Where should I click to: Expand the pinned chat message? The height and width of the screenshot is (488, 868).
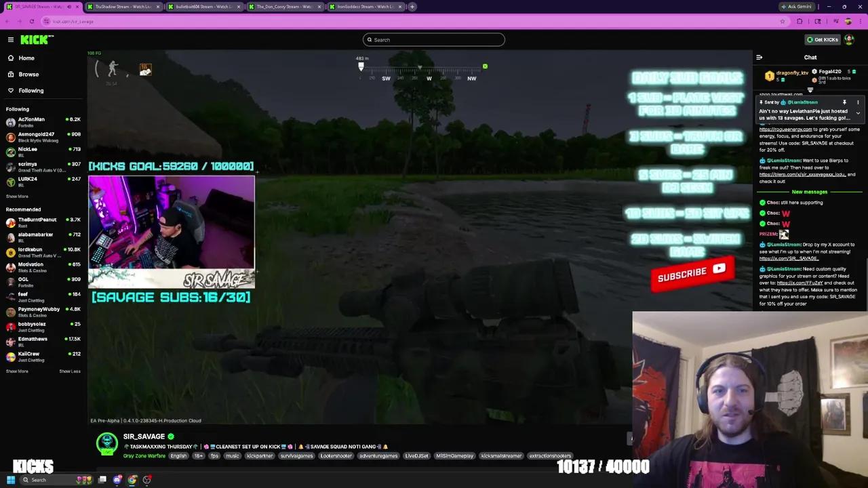tap(858, 114)
